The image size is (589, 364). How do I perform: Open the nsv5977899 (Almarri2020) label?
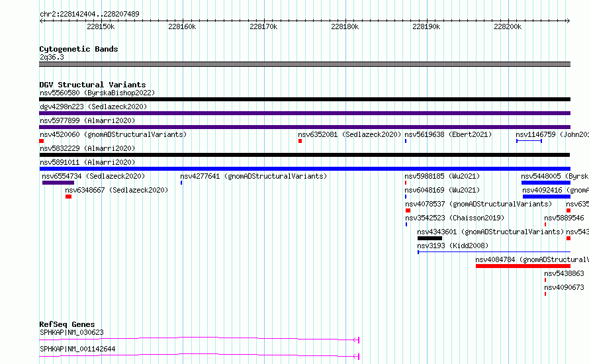[x=87, y=120]
